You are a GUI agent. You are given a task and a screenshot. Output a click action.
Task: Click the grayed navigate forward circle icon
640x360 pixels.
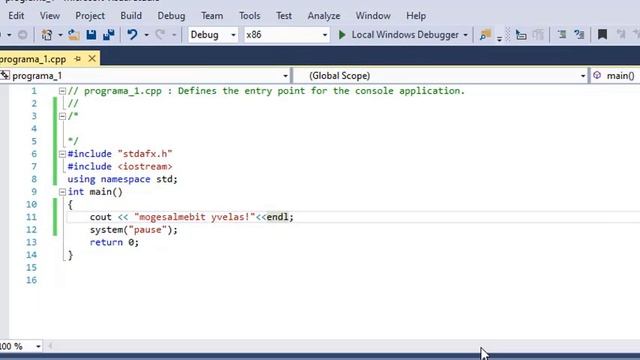[x=22, y=35]
